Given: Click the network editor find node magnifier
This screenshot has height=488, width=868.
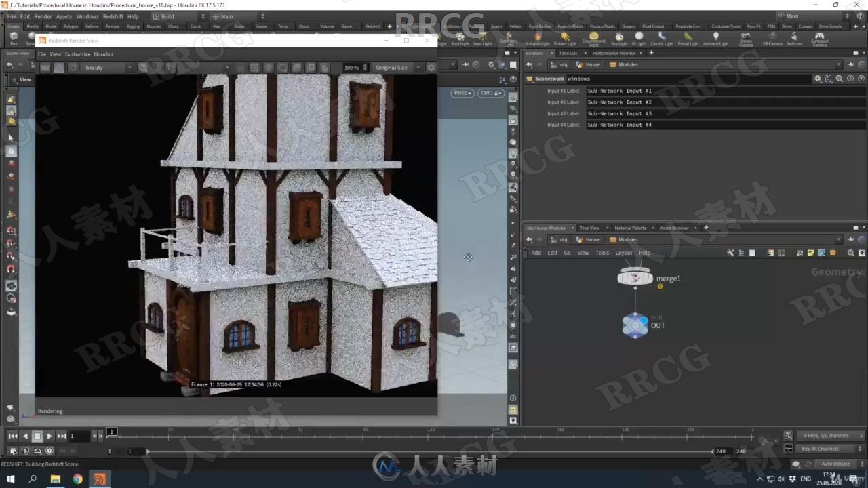Looking at the screenshot, I should 851,253.
